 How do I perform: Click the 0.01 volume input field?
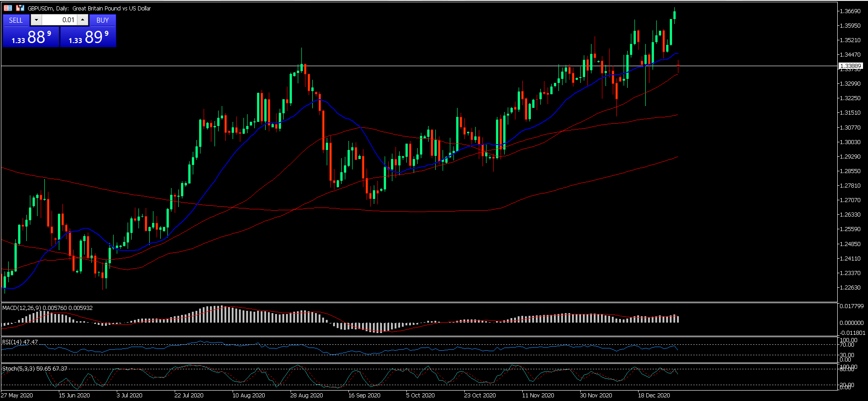59,20
